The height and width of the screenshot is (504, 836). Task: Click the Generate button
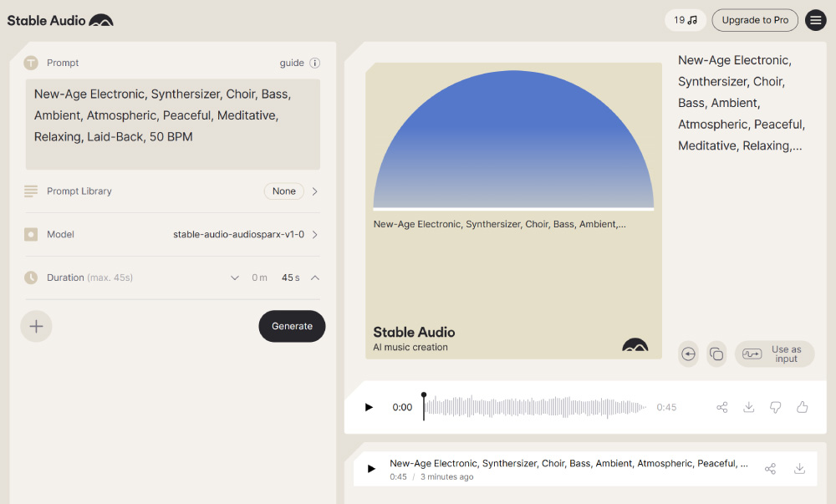[x=292, y=326]
